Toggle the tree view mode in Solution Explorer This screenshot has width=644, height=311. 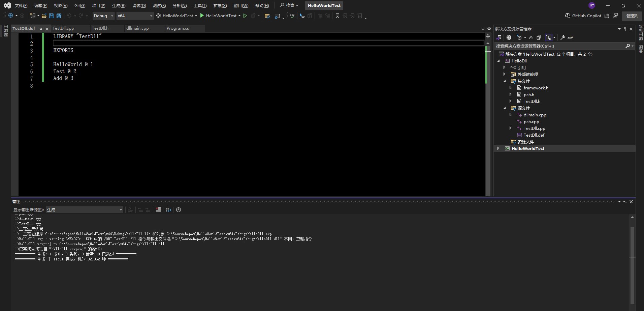point(549,37)
